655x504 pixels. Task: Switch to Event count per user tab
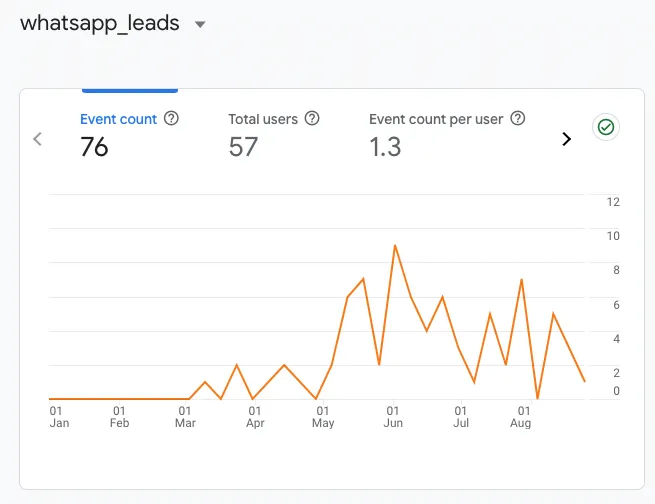[436, 119]
